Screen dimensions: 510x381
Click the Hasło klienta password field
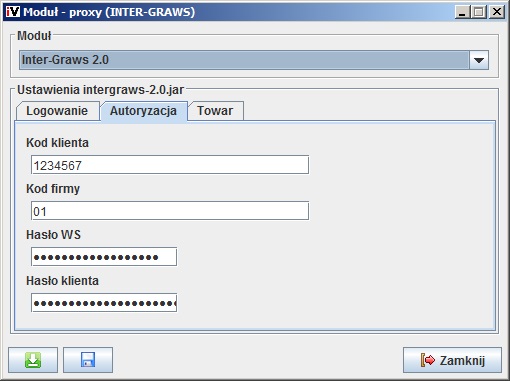click(x=104, y=303)
